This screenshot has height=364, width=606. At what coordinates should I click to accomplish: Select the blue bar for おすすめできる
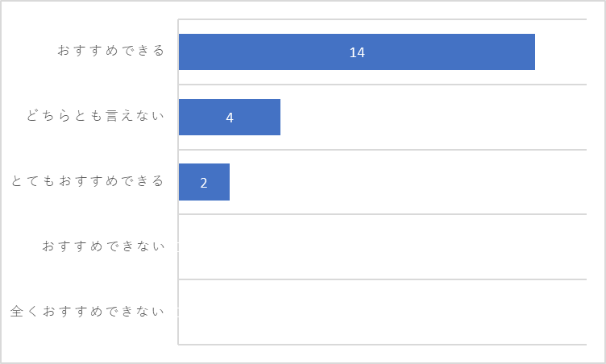(357, 52)
